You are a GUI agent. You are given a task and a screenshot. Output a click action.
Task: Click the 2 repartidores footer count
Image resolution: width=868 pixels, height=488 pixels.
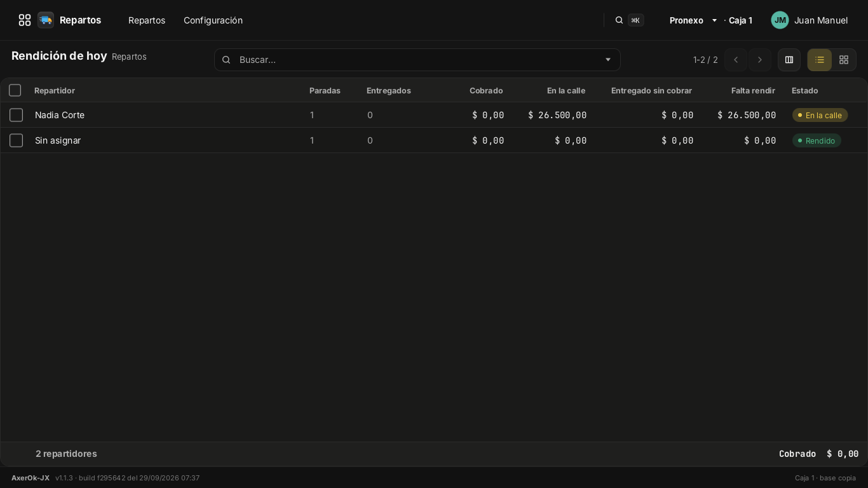pos(66,454)
